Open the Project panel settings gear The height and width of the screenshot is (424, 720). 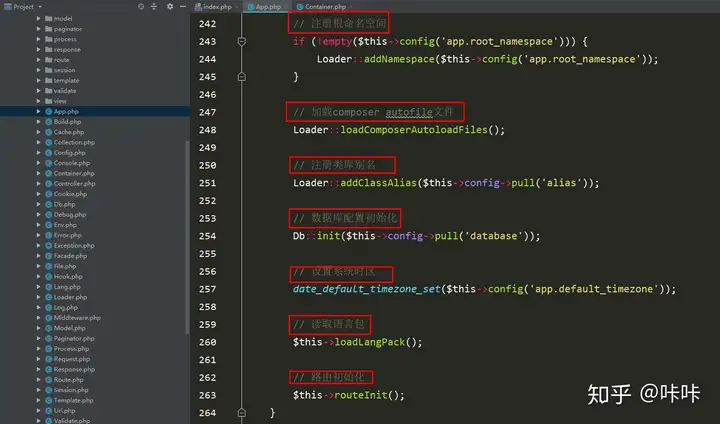pyautogui.click(x=170, y=6)
